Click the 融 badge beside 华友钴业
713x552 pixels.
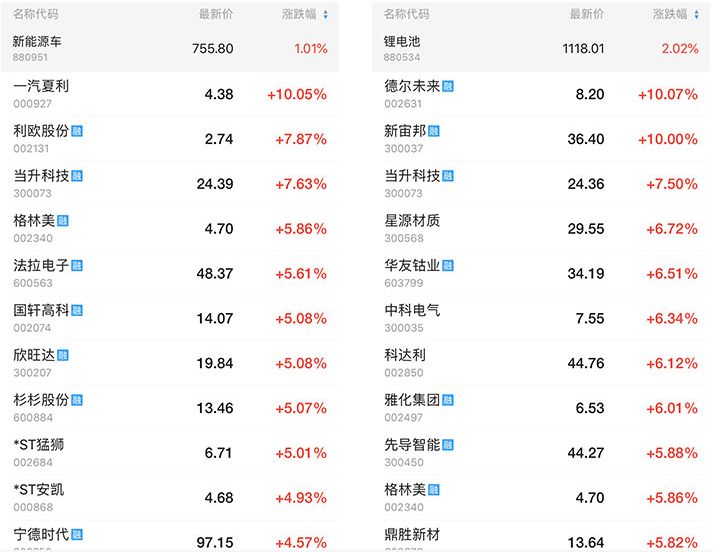pyautogui.click(x=447, y=266)
